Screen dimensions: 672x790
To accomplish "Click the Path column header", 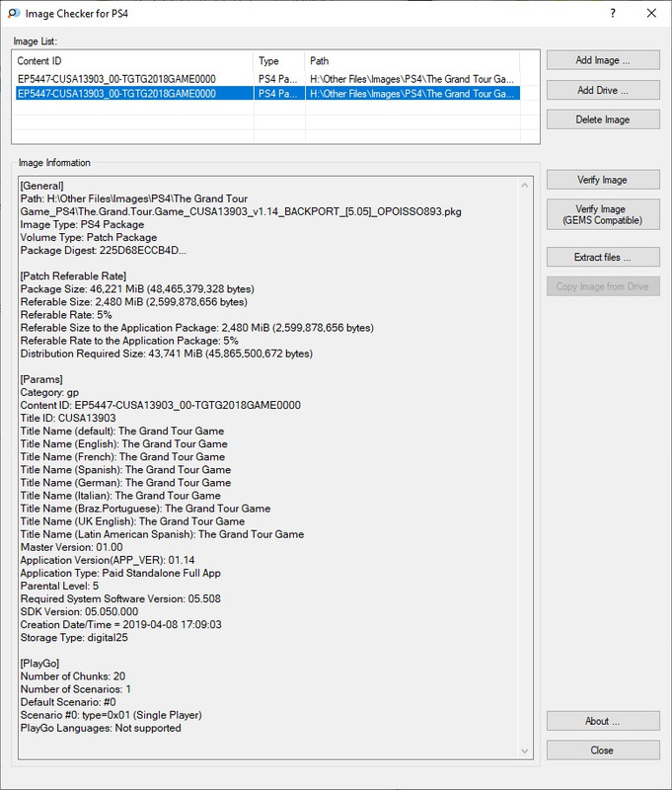I will 412,61.
